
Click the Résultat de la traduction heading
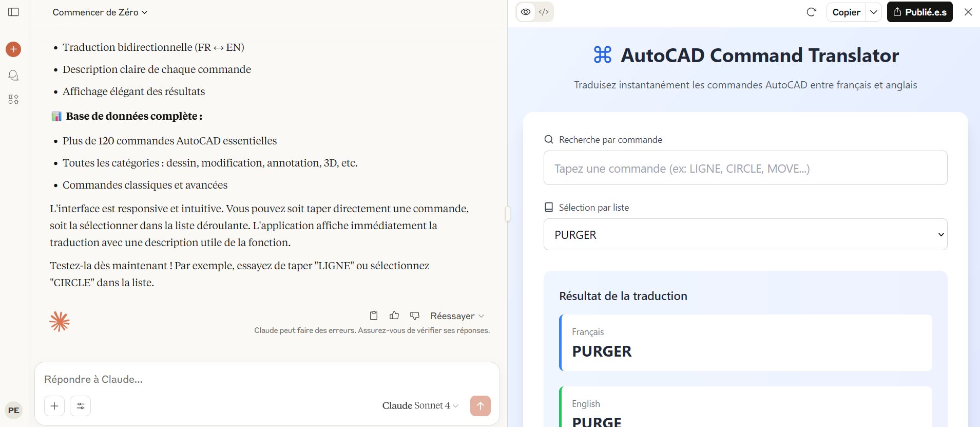tap(623, 296)
